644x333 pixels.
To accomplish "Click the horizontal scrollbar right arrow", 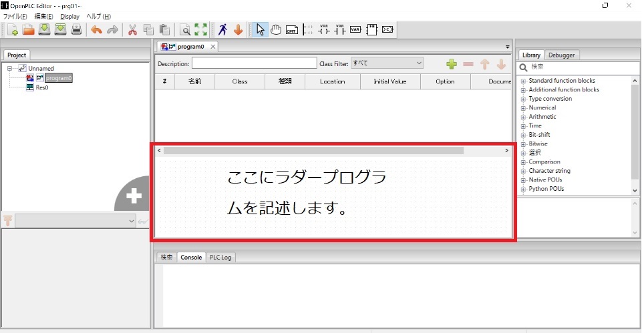I will click(x=507, y=151).
